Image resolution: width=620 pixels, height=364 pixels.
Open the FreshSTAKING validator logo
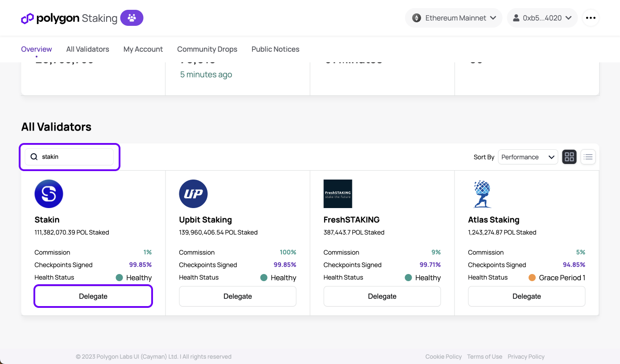pyautogui.click(x=338, y=194)
